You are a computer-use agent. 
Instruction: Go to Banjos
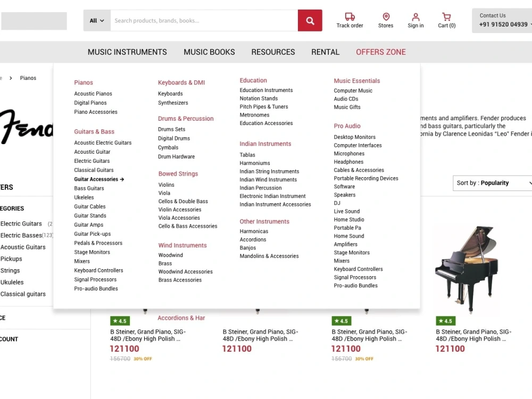pos(248,248)
